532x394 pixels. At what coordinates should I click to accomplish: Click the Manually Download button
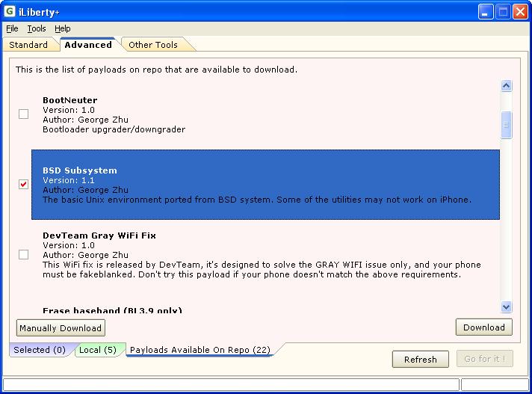61,327
